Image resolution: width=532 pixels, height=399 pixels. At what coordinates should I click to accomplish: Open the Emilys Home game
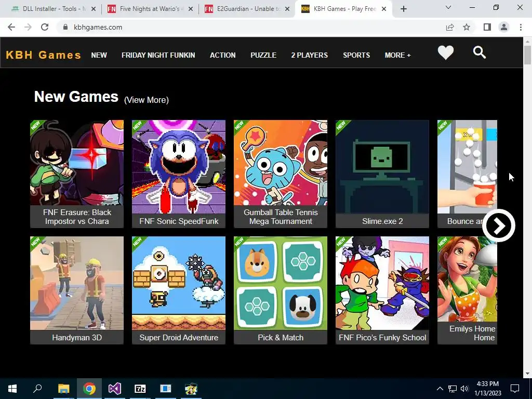(x=467, y=290)
